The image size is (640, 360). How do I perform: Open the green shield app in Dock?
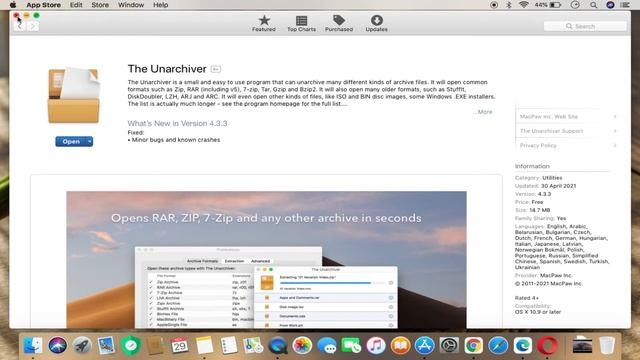click(131, 345)
